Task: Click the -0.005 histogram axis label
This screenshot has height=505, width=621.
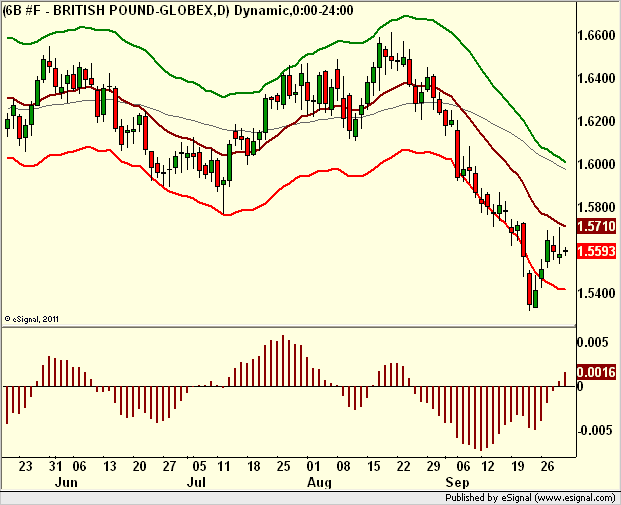Action: pos(594,430)
